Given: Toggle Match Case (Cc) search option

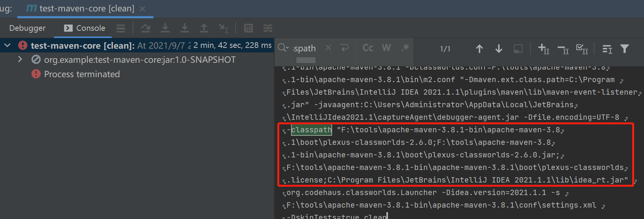Looking at the screenshot, I should pyautogui.click(x=368, y=48).
